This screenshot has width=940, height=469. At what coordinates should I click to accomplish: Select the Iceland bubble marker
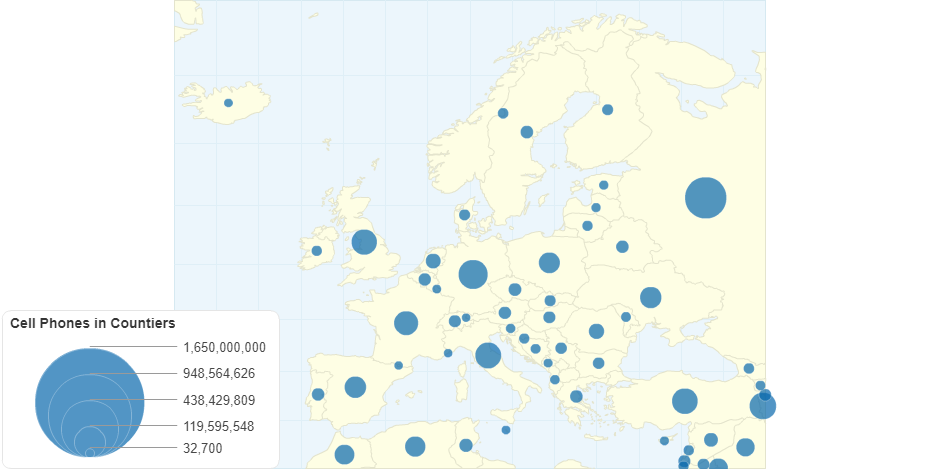click(x=228, y=103)
